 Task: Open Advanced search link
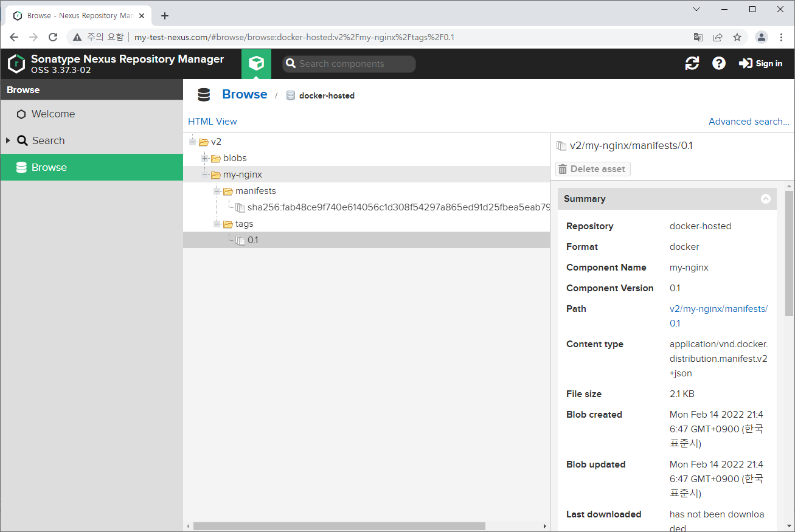pyautogui.click(x=749, y=122)
